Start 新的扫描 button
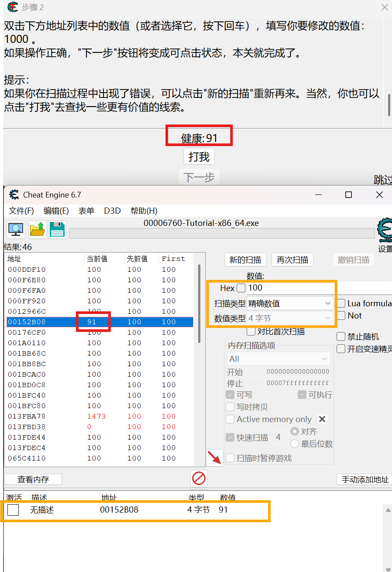 [x=245, y=260]
